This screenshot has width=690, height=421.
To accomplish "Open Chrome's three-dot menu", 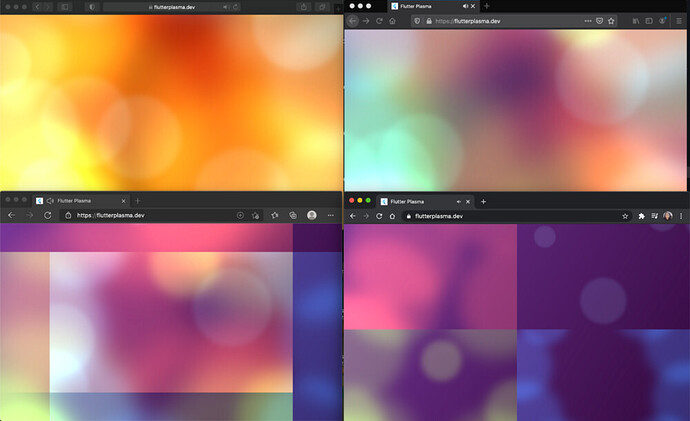I will click(681, 216).
